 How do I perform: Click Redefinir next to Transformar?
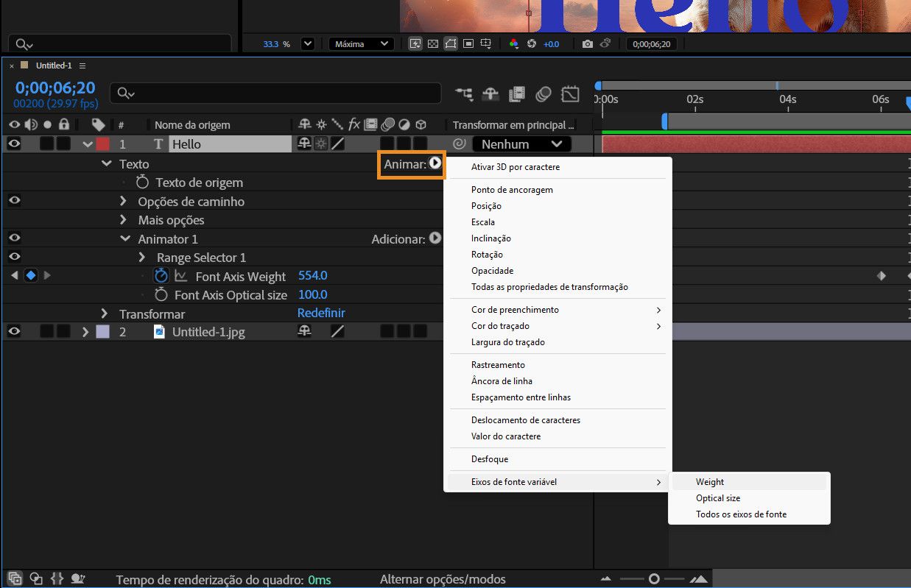click(320, 314)
